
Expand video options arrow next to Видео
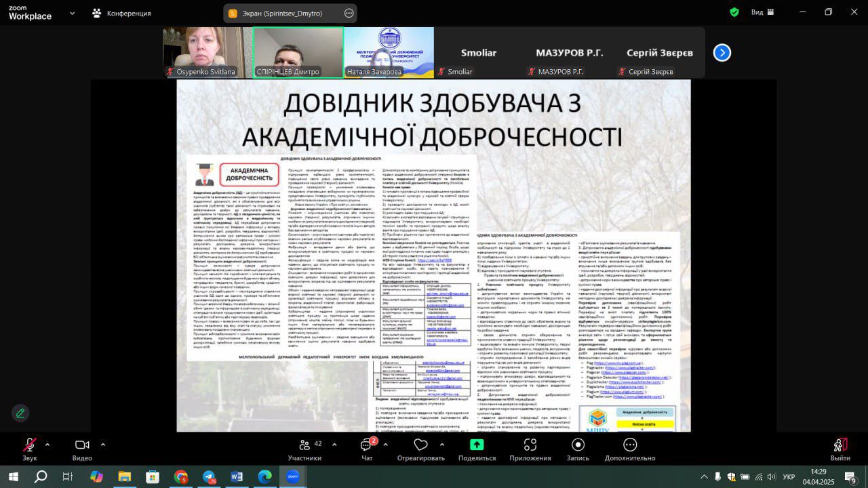click(x=103, y=445)
